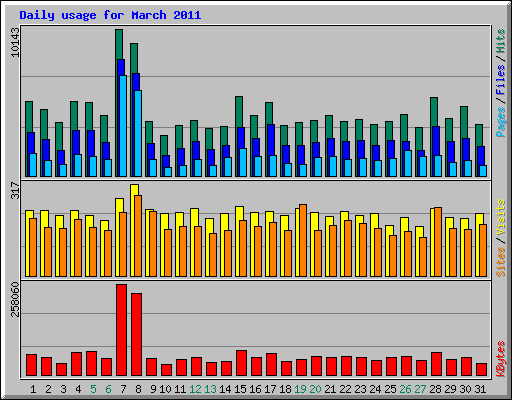Click the 317 axis maximum value
The width and height of the screenshot is (512, 400).
click(x=15, y=190)
